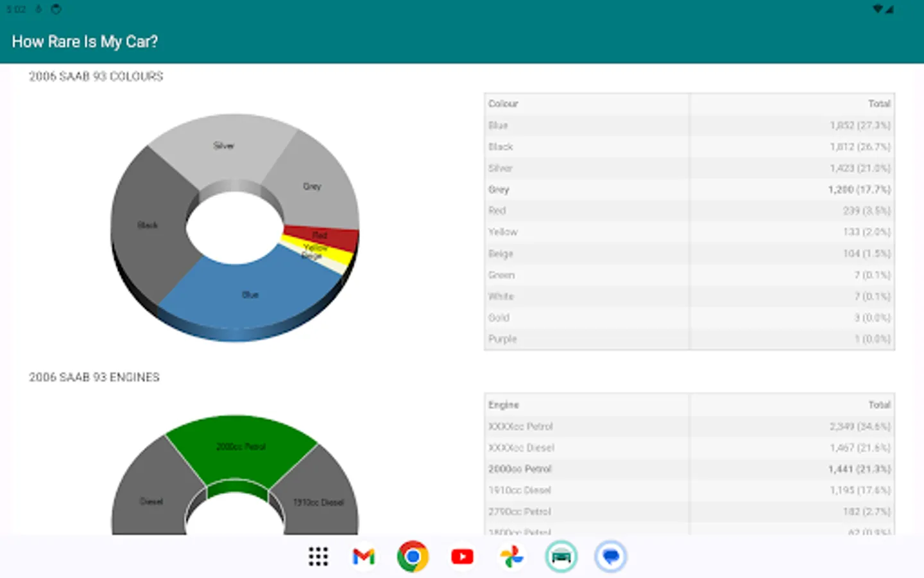Viewport: 924px width, 578px height.
Task: Click the '2006 SAAB 93 ENGINES' heading
Action: tap(94, 377)
